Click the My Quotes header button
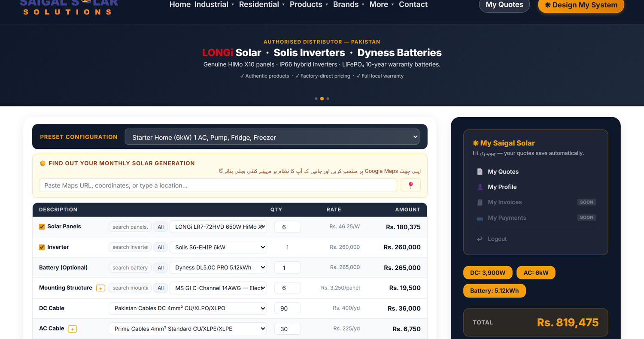 [504, 5]
